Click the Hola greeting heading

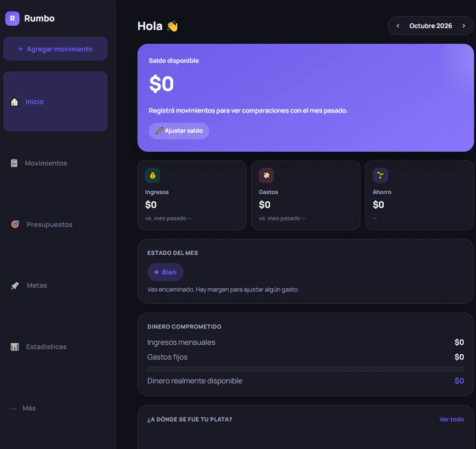point(150,26)
